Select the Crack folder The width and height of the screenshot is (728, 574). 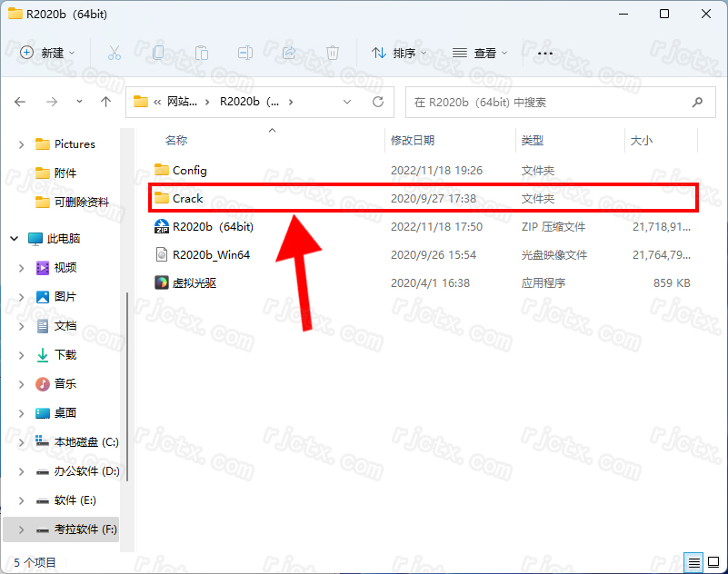[x=188, y=199]
